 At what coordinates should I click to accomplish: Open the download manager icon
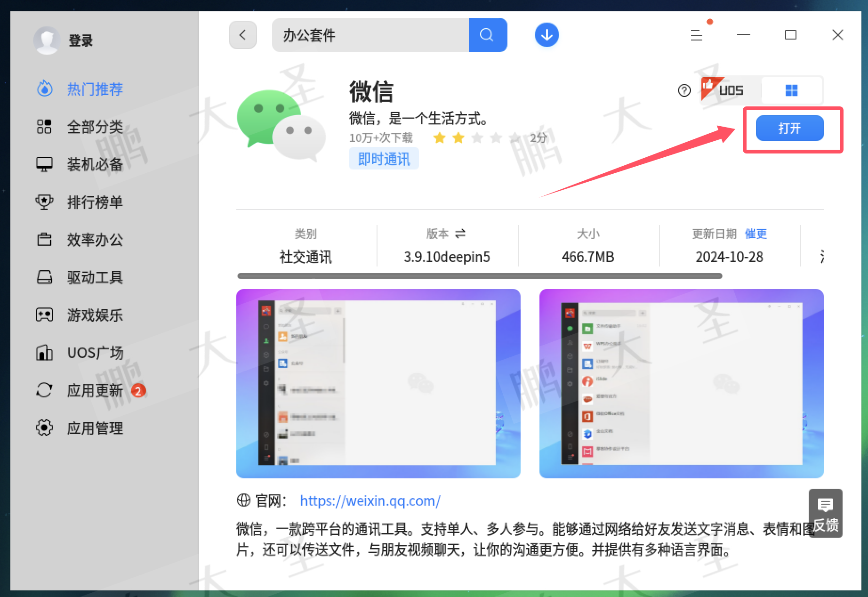tap(547, 35)
